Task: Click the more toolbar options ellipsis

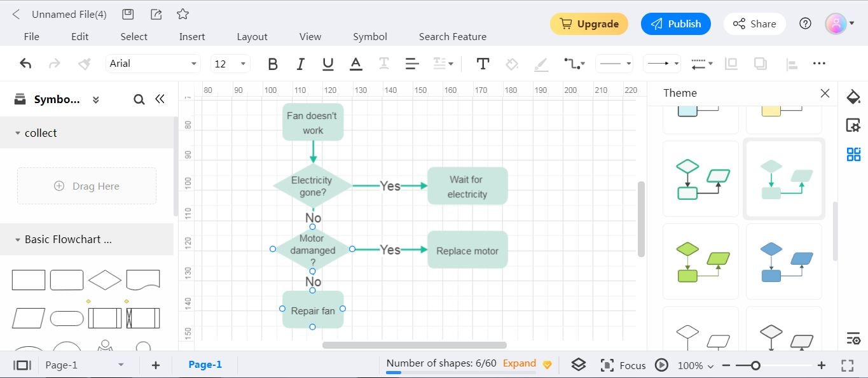Action: [819, 63]
